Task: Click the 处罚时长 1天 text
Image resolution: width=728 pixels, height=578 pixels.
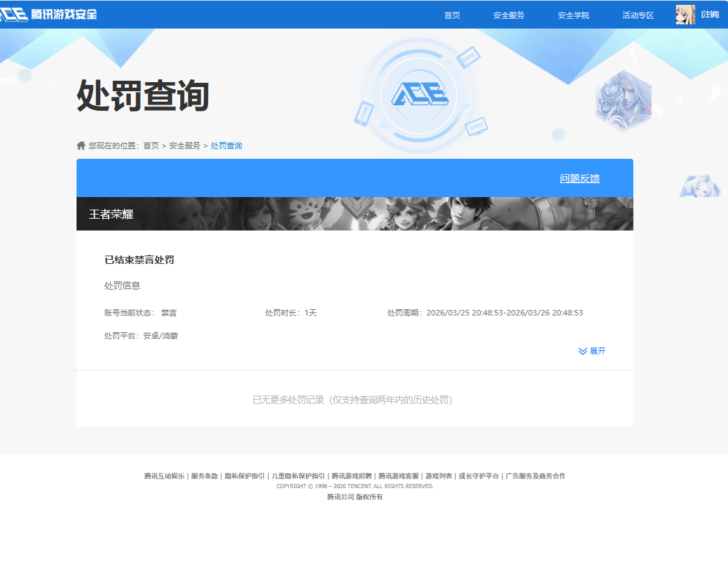Action: [291, 313]
